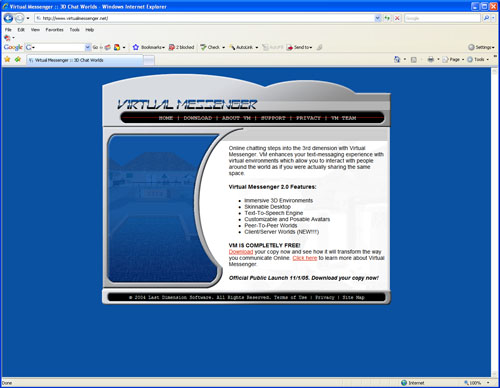Viewport: 500px width, 388px height.
Task: Click the red Stop loading icon
Action: (397, 18)
